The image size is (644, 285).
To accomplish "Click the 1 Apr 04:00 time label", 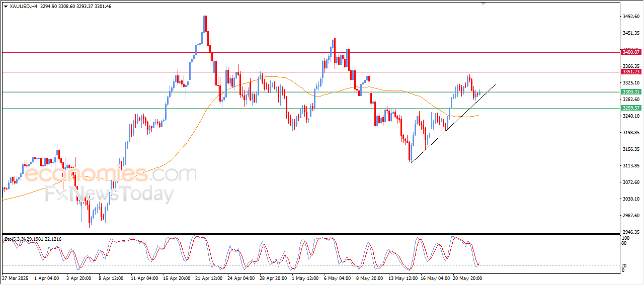I will click(x=46, y=278).
